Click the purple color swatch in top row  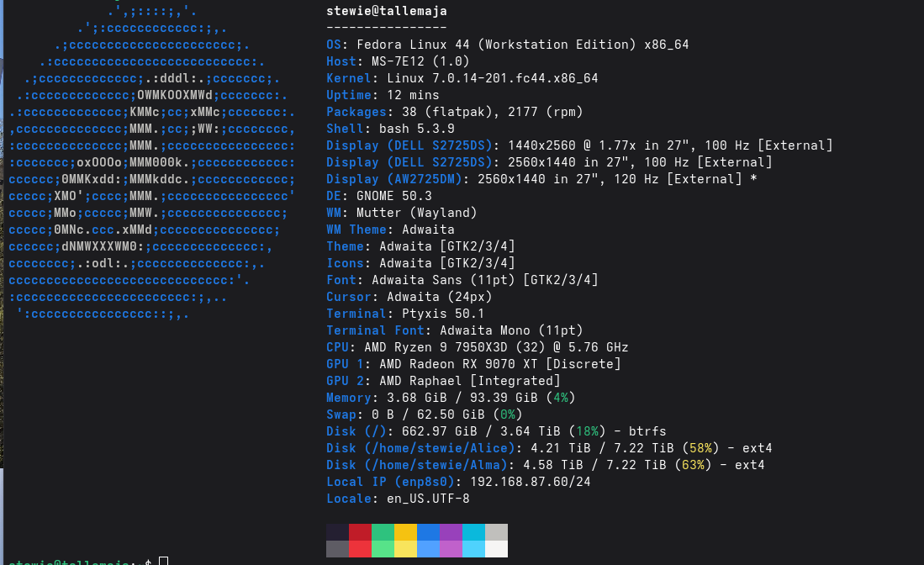(451, 532)
